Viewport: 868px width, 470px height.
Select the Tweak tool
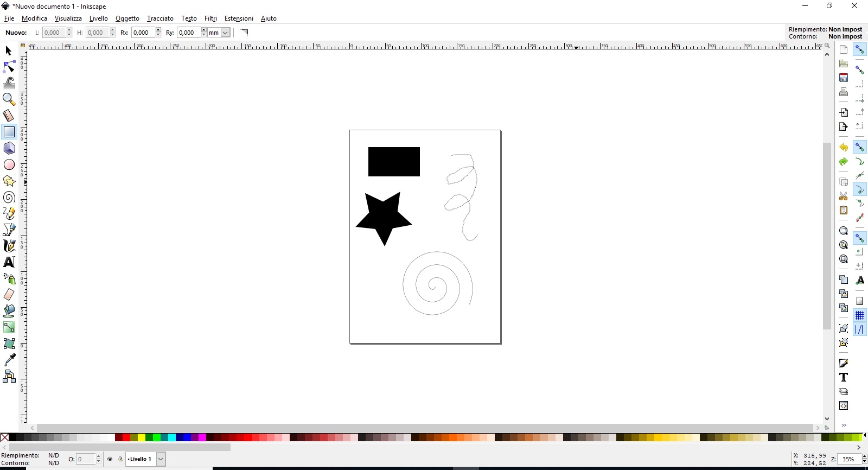pyautogui.click(x=9, y=83)
